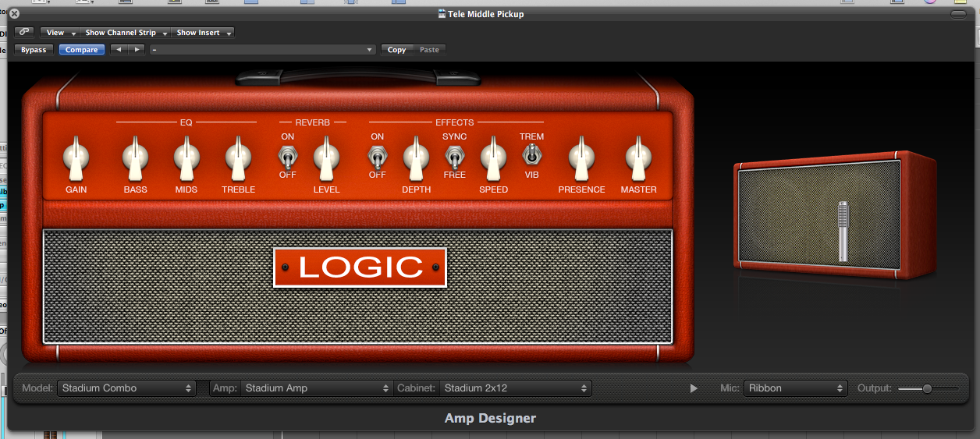Screen dimensions: 980x439
Task: Close the Tele Middle Pickup window
Action: [14, 13]
